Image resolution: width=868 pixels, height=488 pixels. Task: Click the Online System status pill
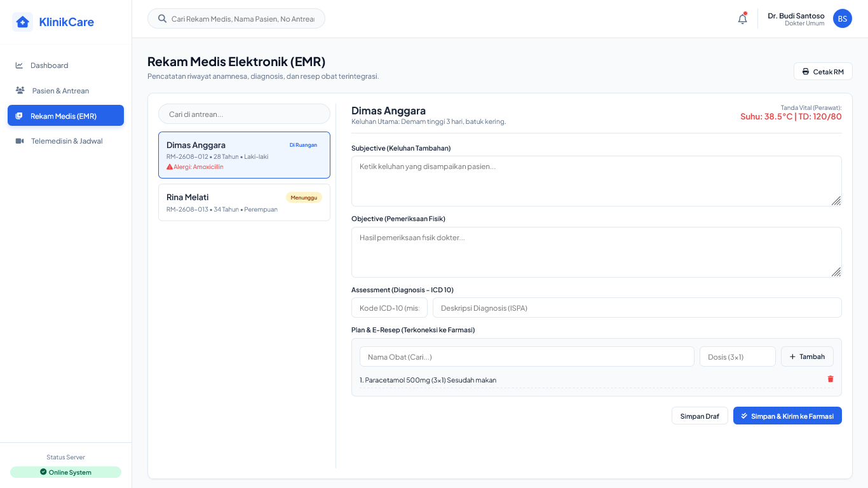pyautogui.click(x=66, y=472)
